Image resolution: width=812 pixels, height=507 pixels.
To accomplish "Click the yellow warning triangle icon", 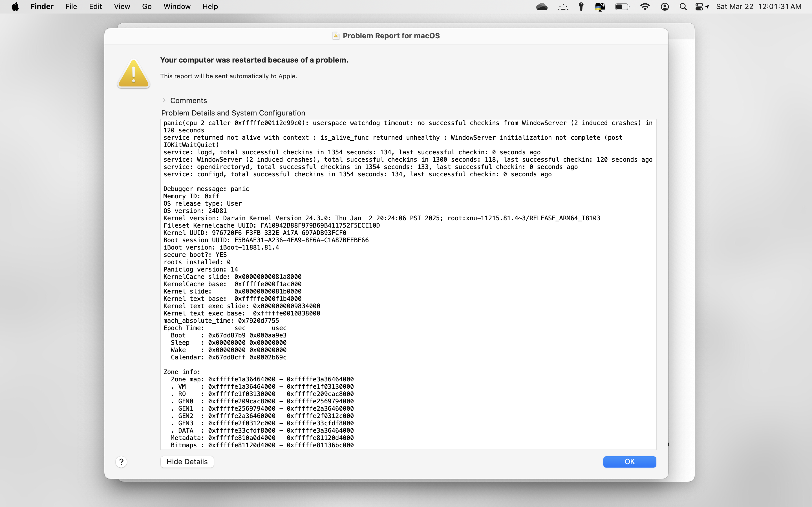I will tap(134, 74).
